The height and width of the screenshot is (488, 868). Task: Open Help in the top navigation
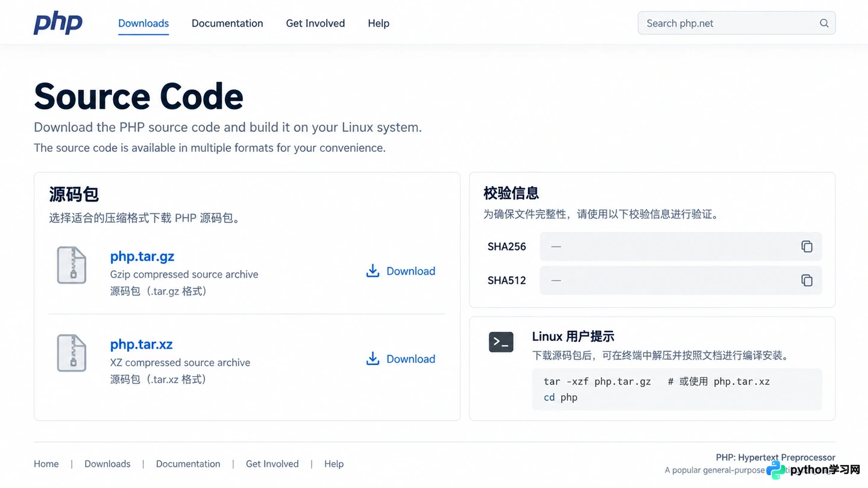click(379, 23)
